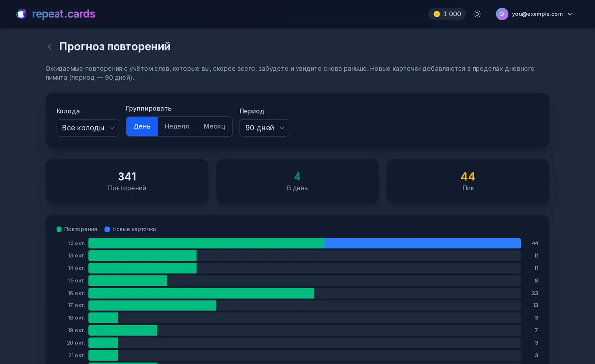Image resolution: width=595 pixels, height=364 pixels.
Task: Switch grouping to Неделя
Action: [177, 126]
